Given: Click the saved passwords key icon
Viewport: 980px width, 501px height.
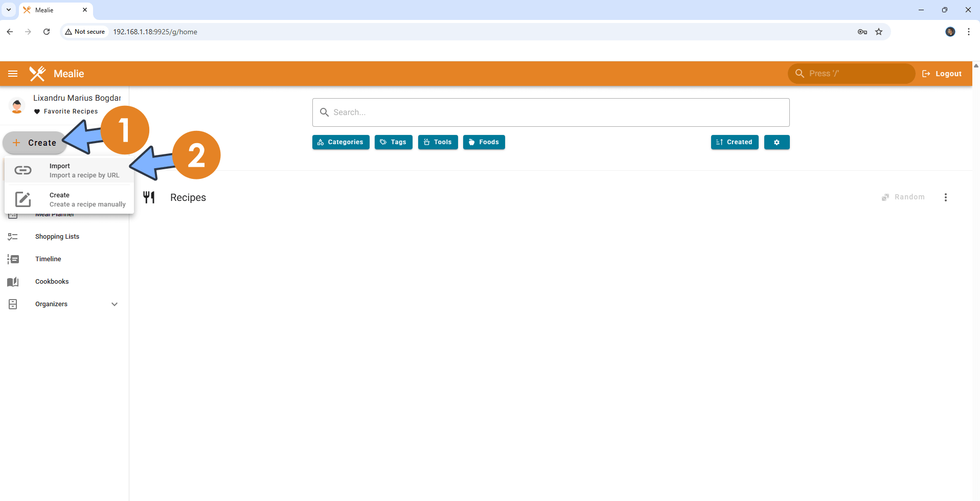Looking at the screenshot, I should click(862, 32).
